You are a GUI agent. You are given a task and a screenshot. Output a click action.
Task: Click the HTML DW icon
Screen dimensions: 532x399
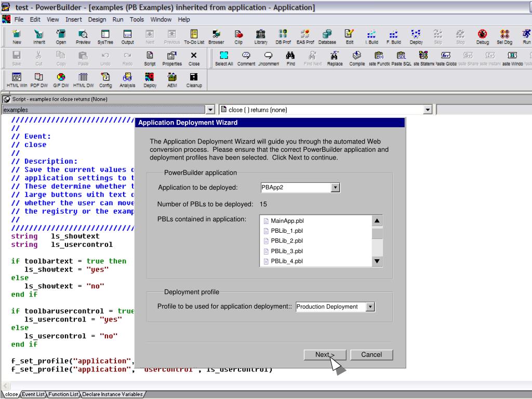83,81
